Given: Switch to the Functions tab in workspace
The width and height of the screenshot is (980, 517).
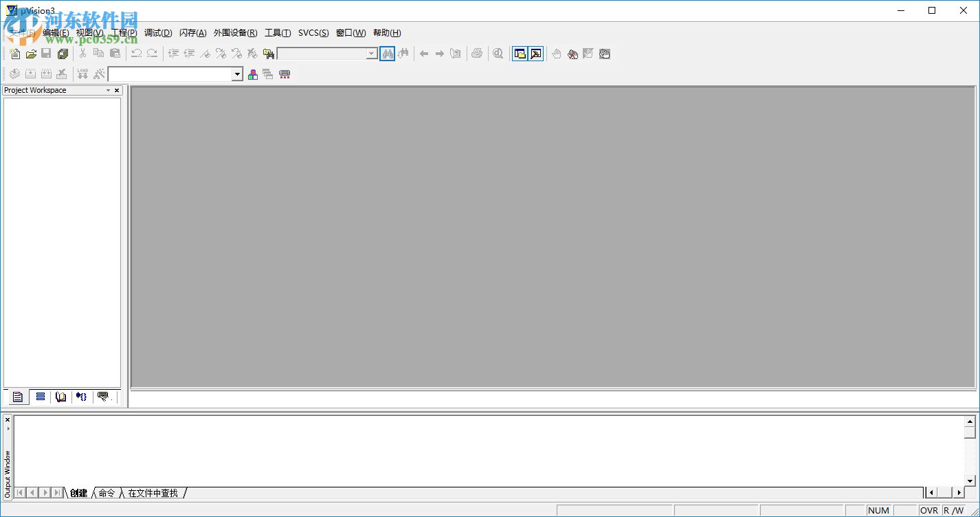Looking at the screenshot, I should coord(82,397).
